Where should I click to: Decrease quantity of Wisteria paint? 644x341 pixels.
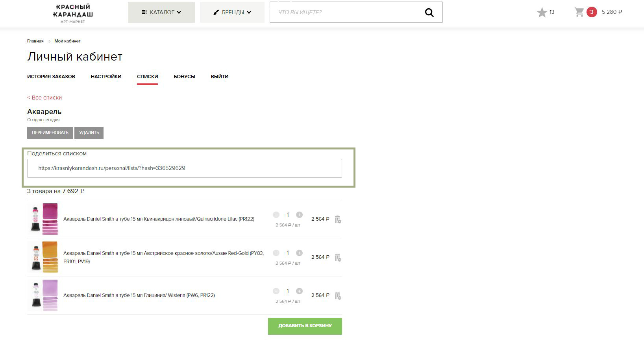coord(276,291)
